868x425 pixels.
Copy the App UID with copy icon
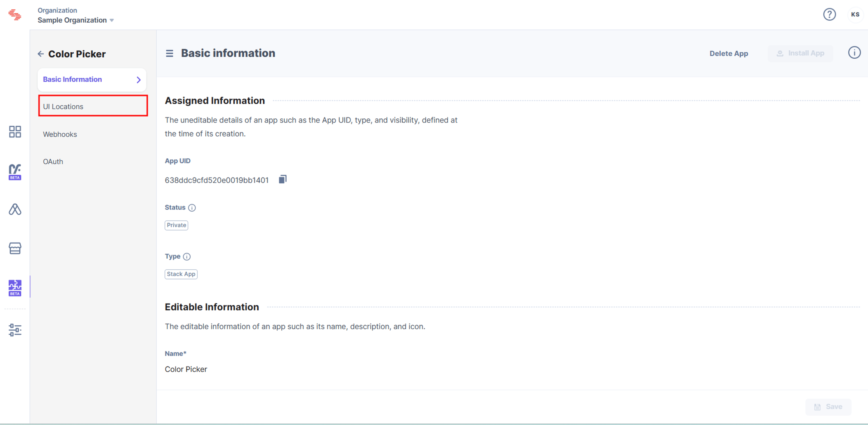283,179
